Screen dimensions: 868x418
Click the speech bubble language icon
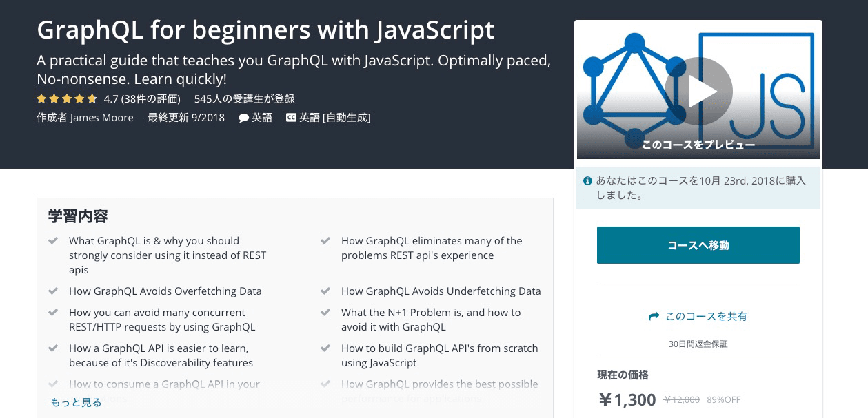pos(243,118)
